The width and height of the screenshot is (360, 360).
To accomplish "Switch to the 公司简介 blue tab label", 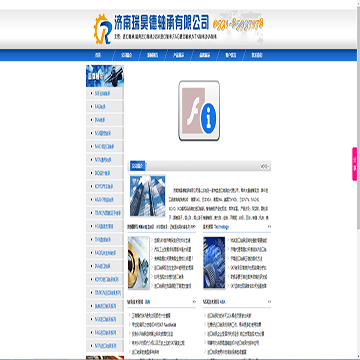I will pos(137,166).
